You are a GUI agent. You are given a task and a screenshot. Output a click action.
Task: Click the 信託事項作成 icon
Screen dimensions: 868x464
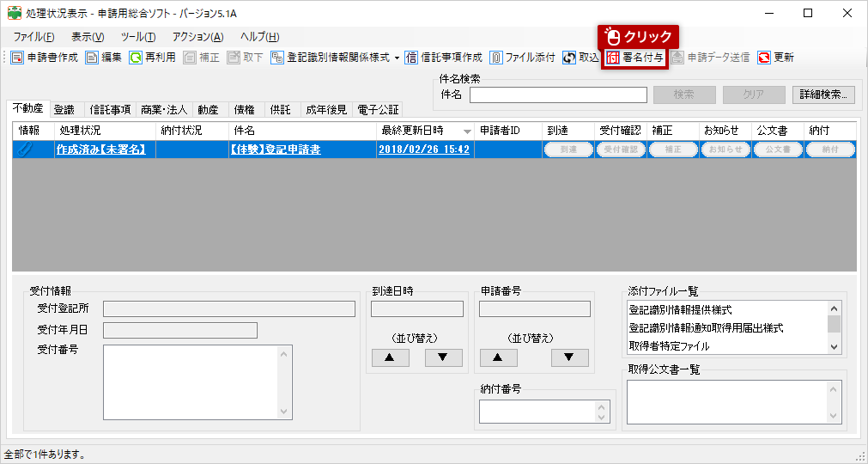pos(410,58)
